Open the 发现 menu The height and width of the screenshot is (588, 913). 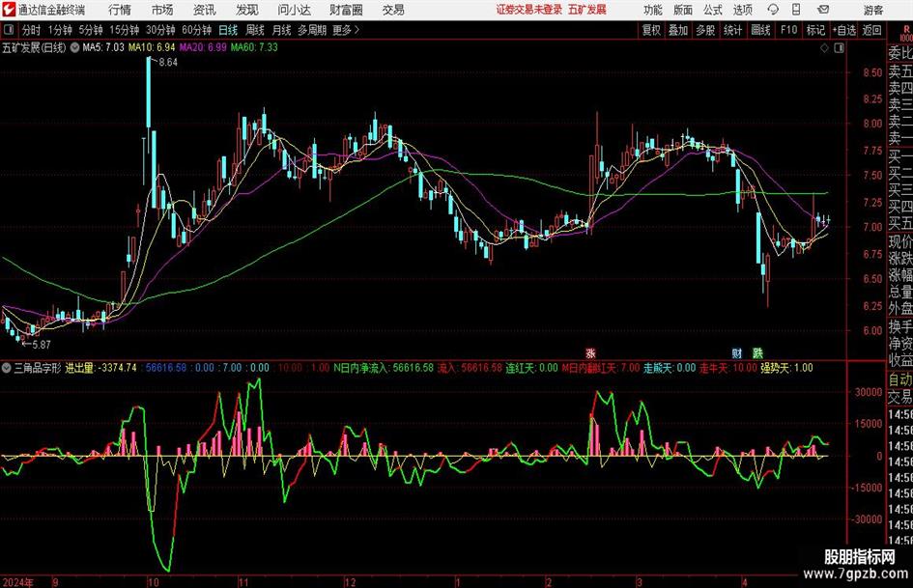(x=247, y=10)
